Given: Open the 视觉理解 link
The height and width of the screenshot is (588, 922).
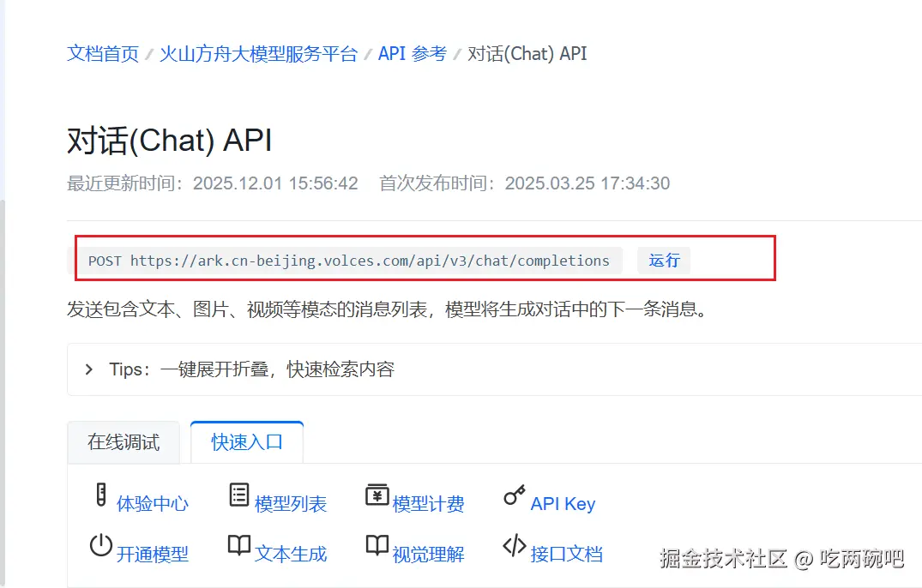Looking at the screenshot, I should (x=428, y=554).
